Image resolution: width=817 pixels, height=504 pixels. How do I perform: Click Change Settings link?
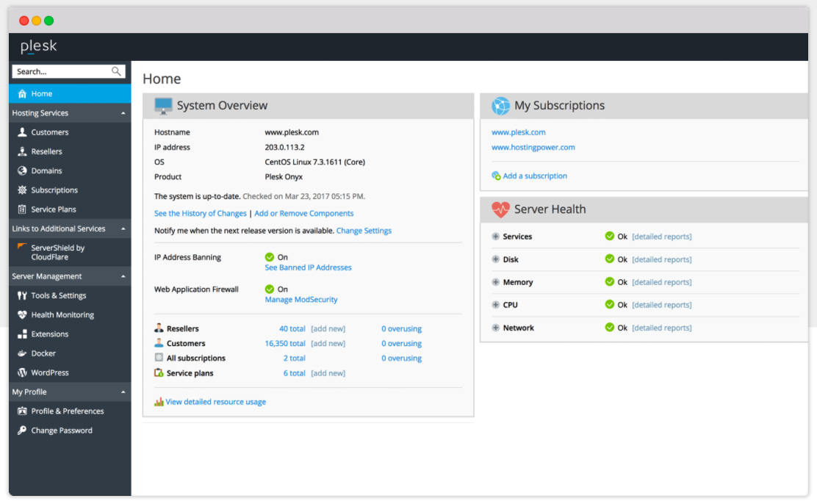(x=364, y=231)
